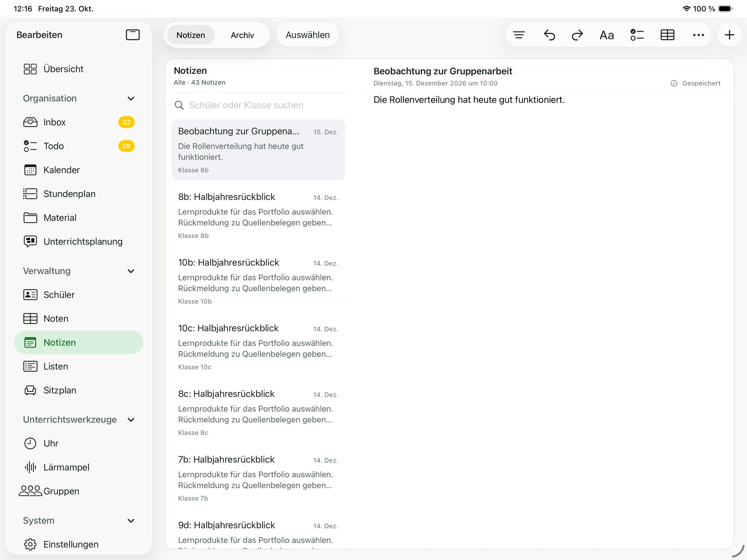The image size is (747, 560).
Task: Open the 7b: Halbjahresrückblick note
Action: pyautogui.click(x=258, y=478)
